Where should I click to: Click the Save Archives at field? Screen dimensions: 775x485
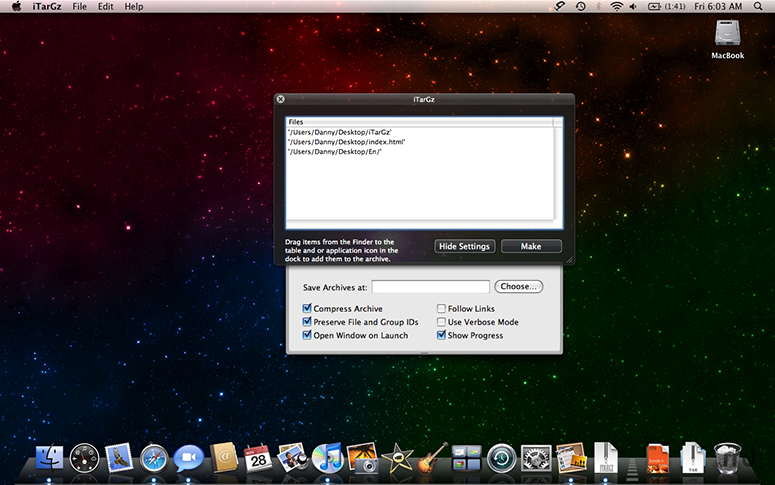tap(431, 287)
